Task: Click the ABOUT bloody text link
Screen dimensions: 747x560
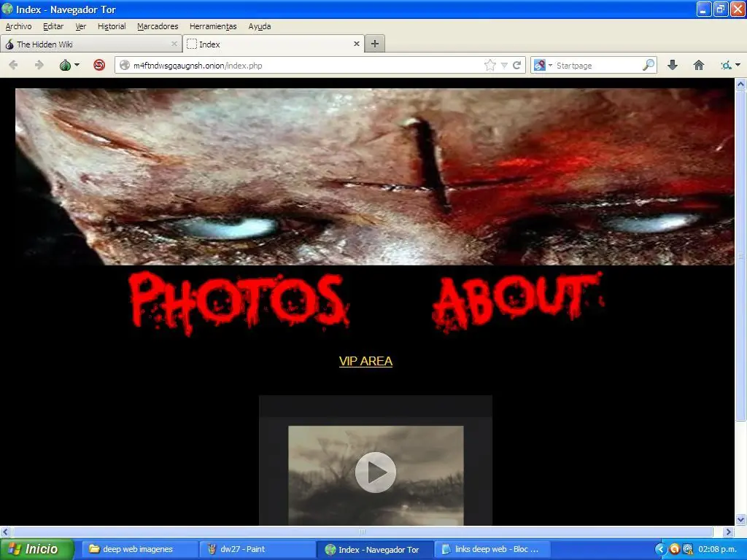Action: click(519, 301)
